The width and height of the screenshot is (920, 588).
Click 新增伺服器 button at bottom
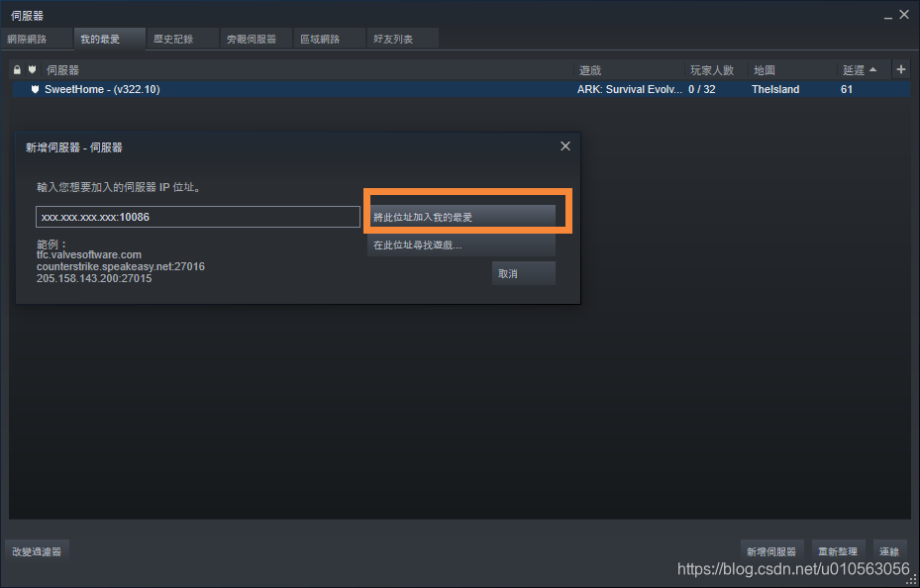771,551
